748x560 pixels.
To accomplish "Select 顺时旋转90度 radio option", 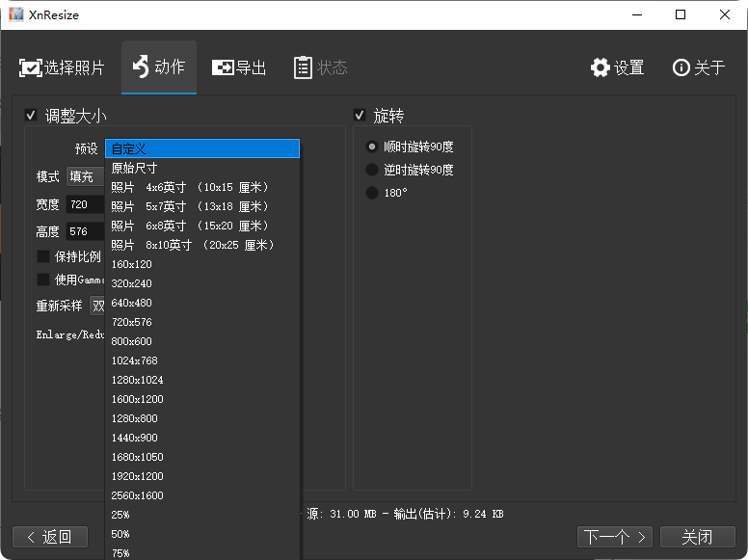I will point(372,147).
